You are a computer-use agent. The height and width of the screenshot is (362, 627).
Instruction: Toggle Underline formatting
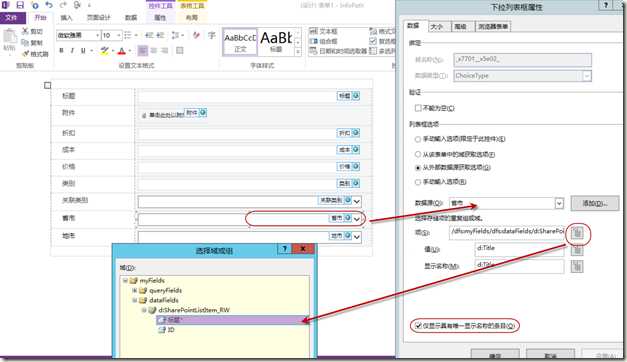(83, 50)
